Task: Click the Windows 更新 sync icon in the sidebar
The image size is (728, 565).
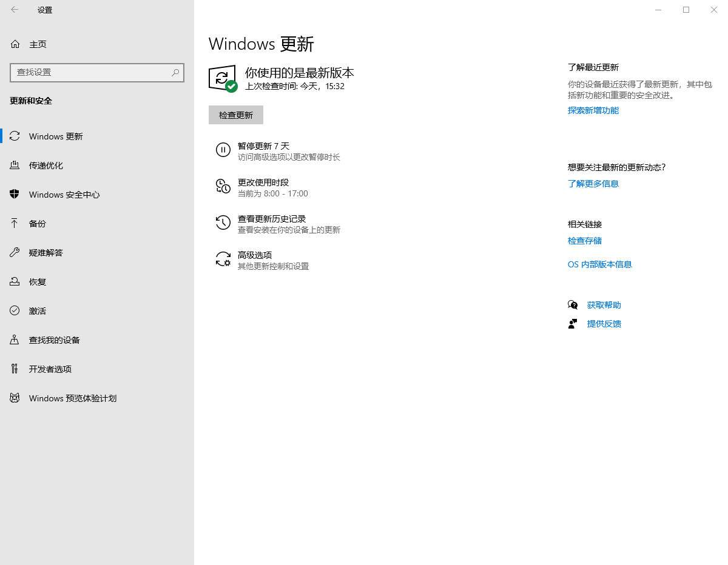Action: pyautogui.click(x=15, y=136)
